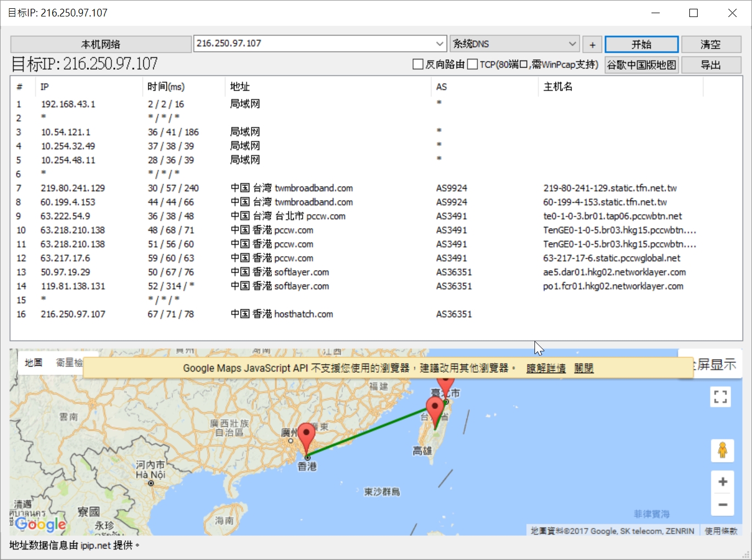Enable the TCP(80端口) checkbox
The height and width of the screenshot is (560, 752).
pyautogui.click(x=472, y=65)
